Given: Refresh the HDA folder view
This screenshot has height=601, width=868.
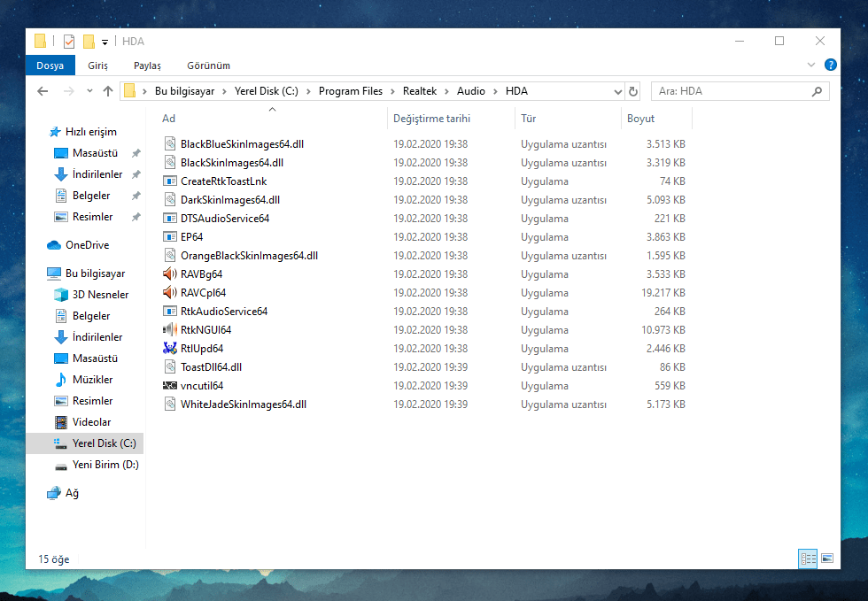Looking at the screenshot, I should pos(633,91).
